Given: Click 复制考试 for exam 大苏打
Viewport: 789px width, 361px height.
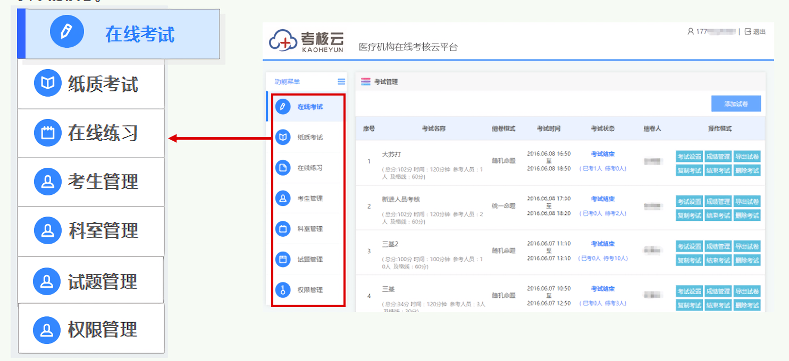Looking at the screenshot, I should [x=689, y=170].
